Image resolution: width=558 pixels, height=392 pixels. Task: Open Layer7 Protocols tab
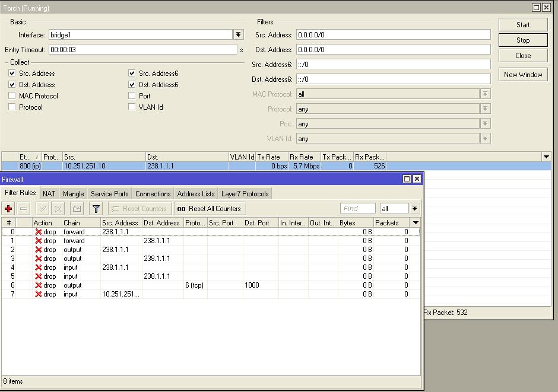click(245, 194)
